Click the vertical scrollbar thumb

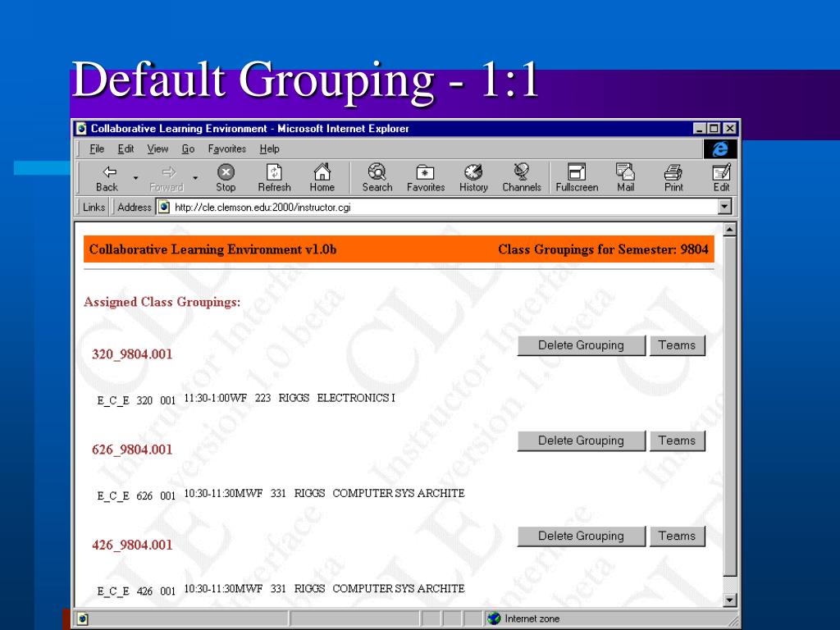point(729,407)
